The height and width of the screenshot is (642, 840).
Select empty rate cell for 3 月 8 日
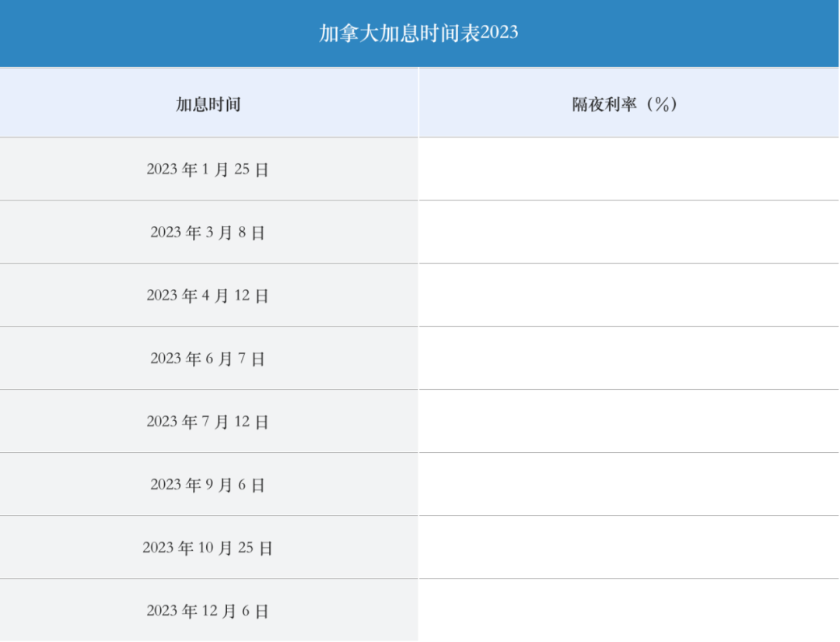[629, 233]
